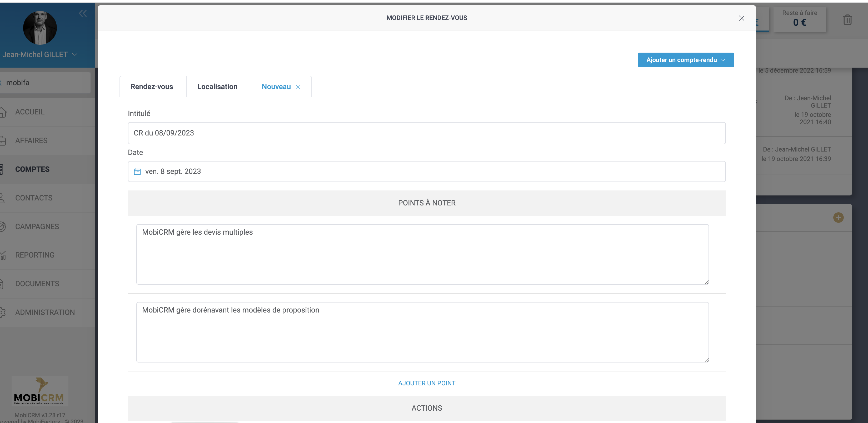Grab the resize handle of modèles de proposition textarea
868x423 pixels.
706,360
